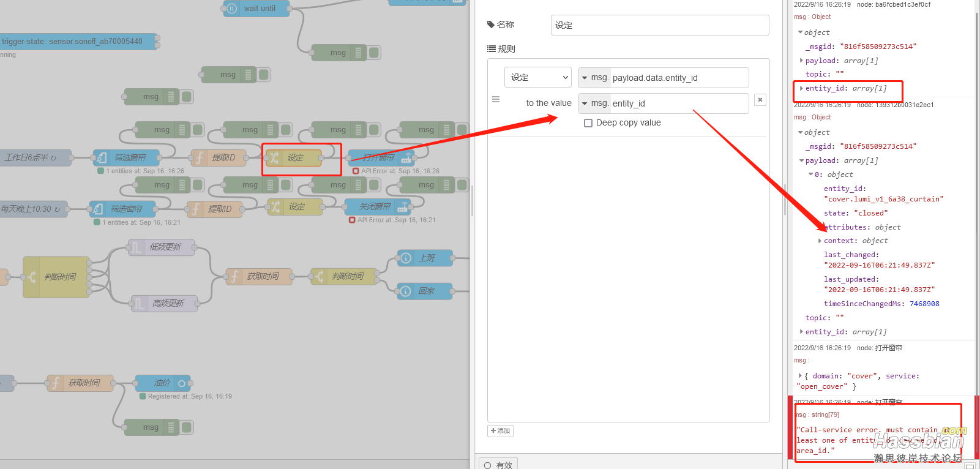Click the info icon on 回家 node
This screenshot has height=469, width=980.
pos(405,291)
